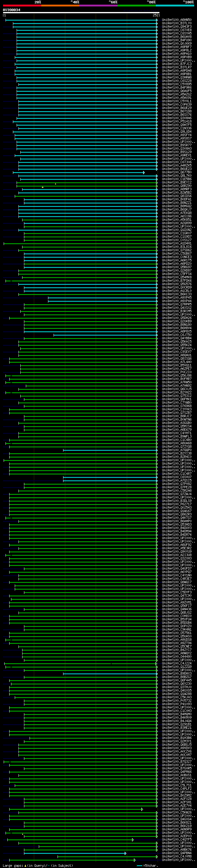The width and height of the screenshot is (197, 868).
Task: Select hit UniRef100_Q6AUF5
Action: point(177,91)
